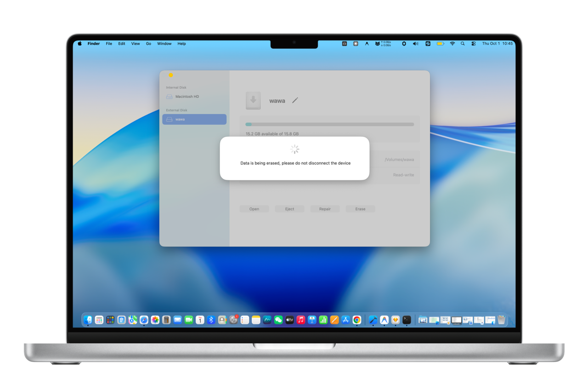Click the pencil icon to rename wawa
The height and width of the screenshot is (368, 588).
coord(295,100)
